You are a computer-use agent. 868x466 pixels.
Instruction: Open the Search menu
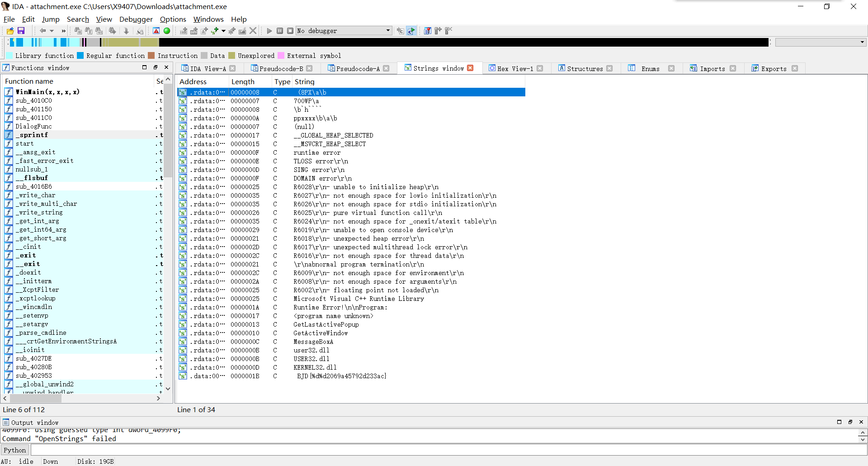pos(78,19)
